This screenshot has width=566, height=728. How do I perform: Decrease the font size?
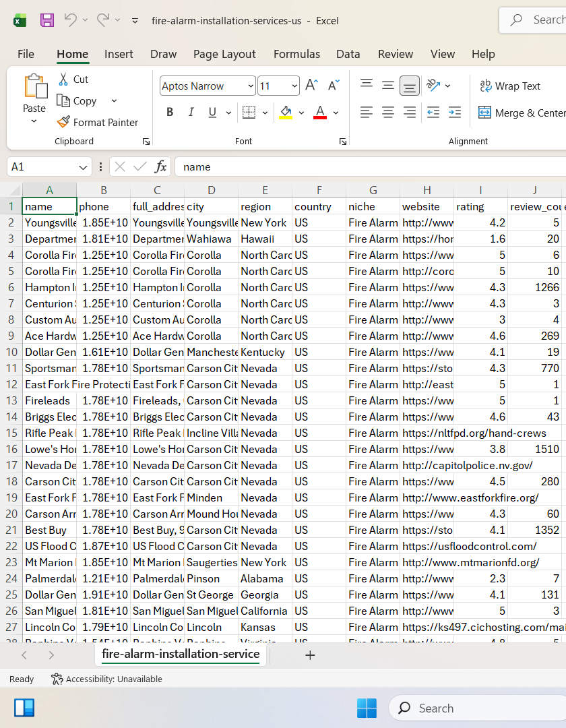click(334, 86)
